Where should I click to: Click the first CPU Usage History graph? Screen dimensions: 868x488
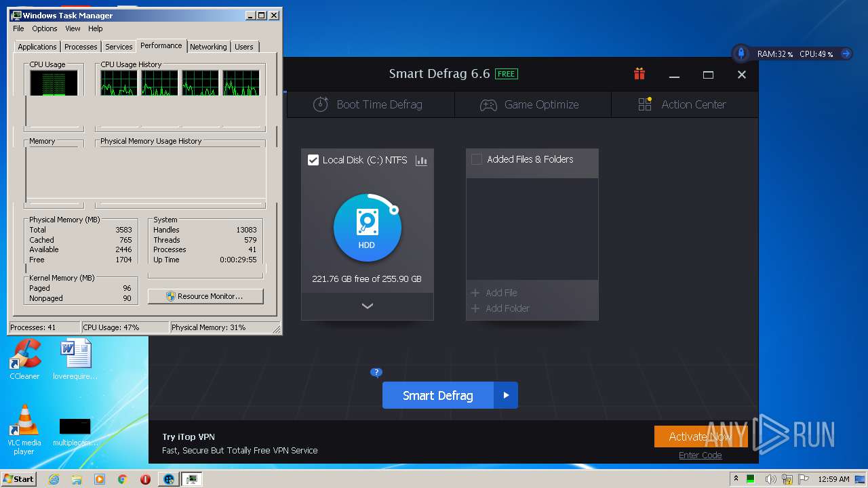(119, 83)
